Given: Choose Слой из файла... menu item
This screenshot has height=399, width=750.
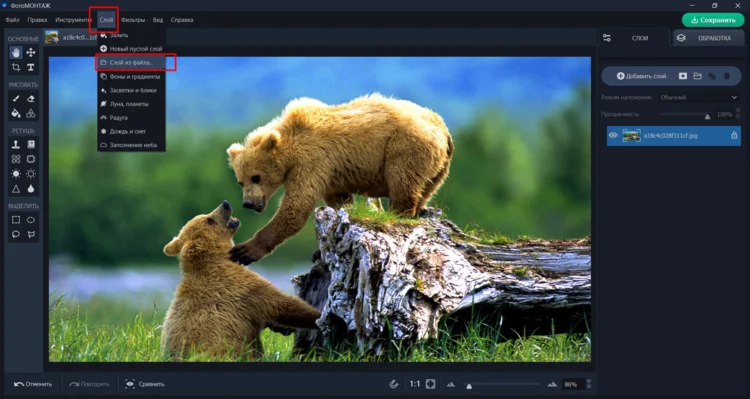Looking at the screenshot, I should pyautogui.click(x=132, y=63).
